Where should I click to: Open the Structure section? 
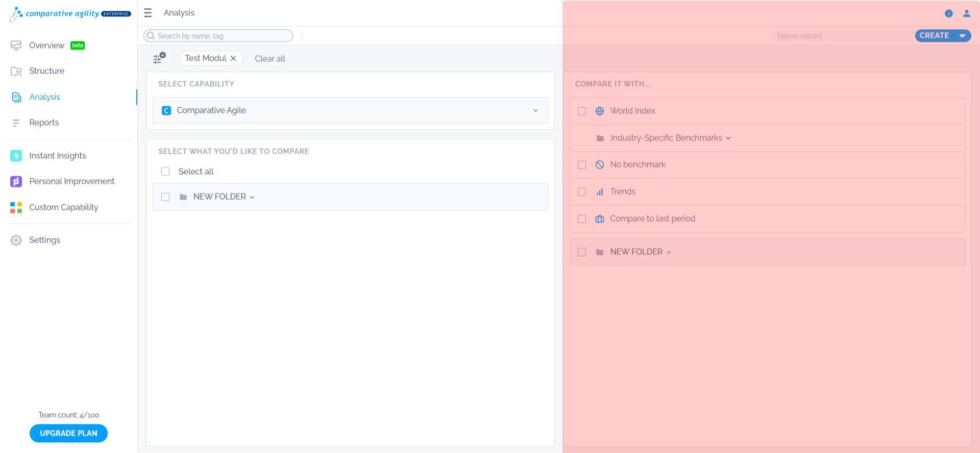point(46,71)
